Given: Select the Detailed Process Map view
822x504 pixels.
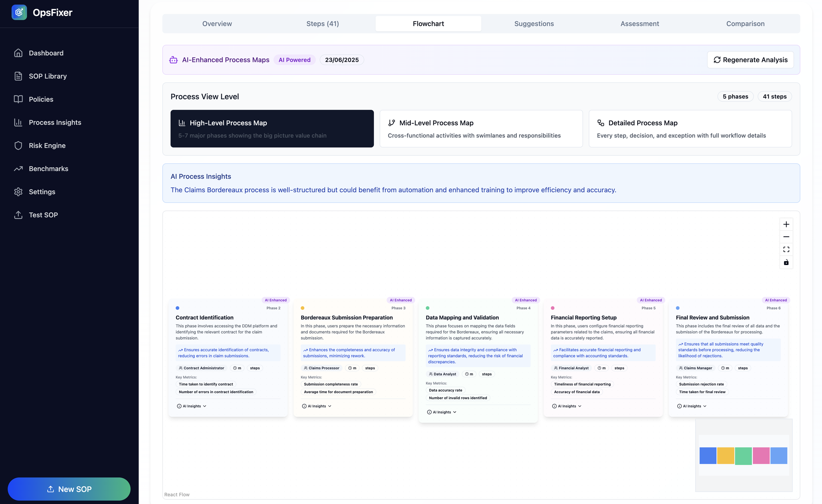Looking at the screenshot, I should pyautogui.click(x=690, y=129).
